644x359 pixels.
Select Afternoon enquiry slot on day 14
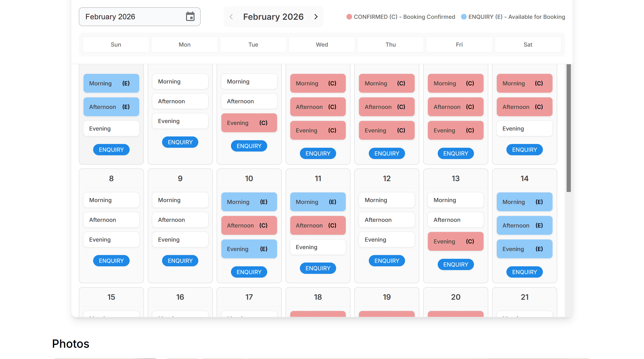point(524,225)
